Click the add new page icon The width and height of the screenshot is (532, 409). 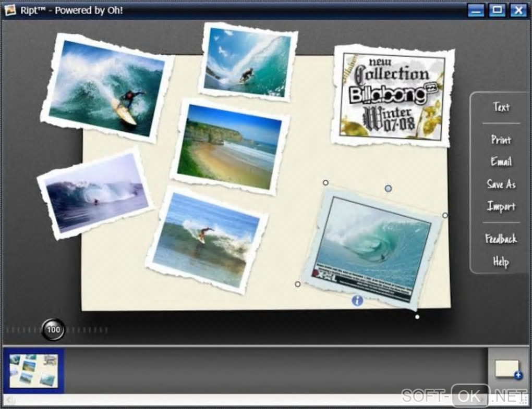507,369
